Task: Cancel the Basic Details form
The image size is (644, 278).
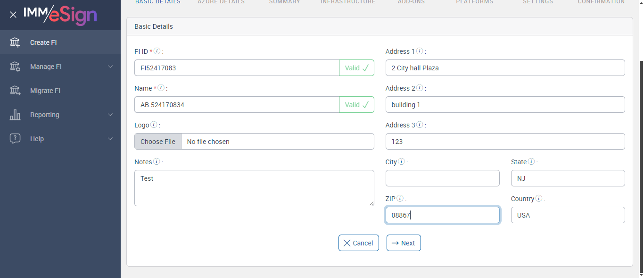Action: pos(358,243)
